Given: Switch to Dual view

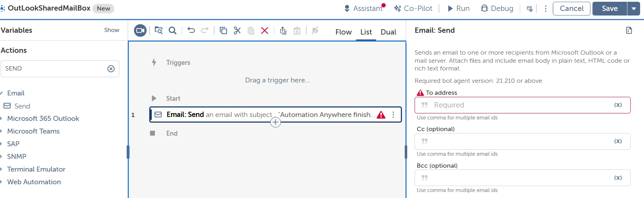Looking at the screenshot, I should coord(389,32).
